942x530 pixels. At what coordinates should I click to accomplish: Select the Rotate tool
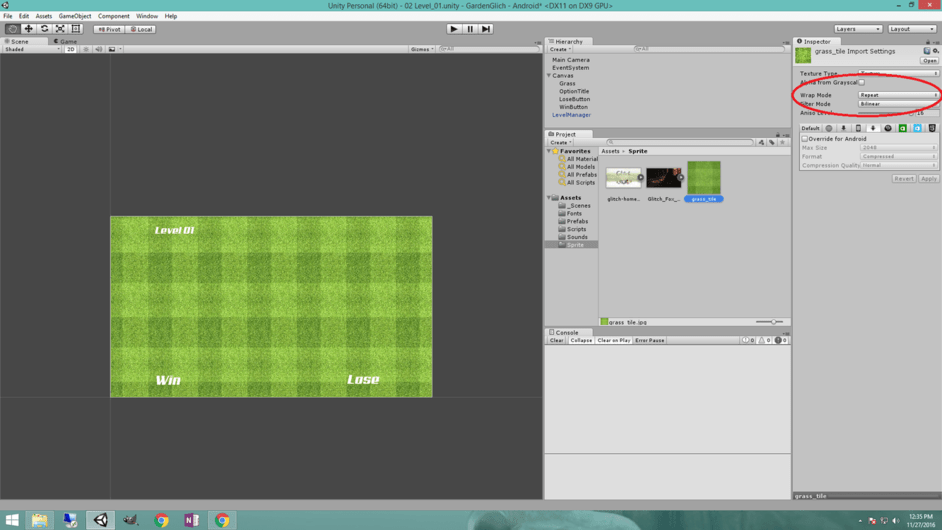tap(45, 29)
